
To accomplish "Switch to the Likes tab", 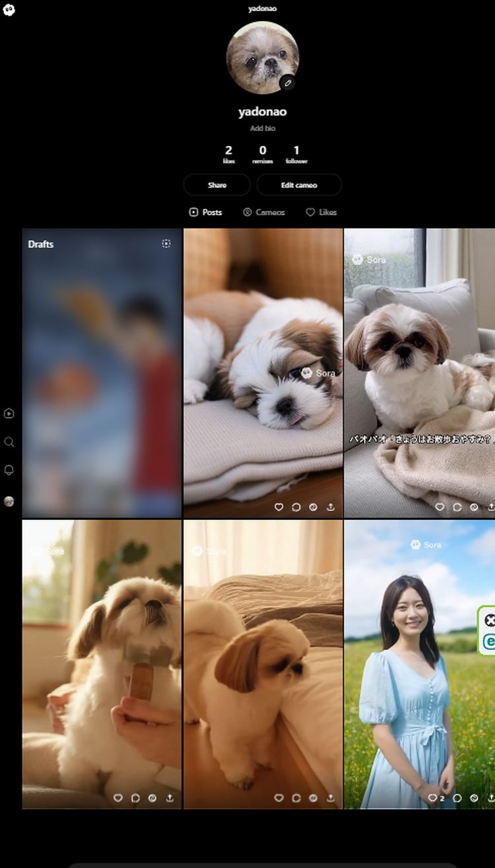I will [321, 212].
